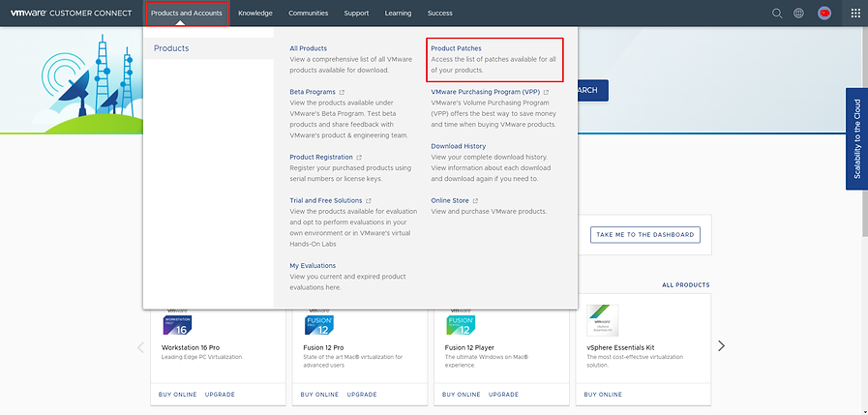868x415 pixels.
Task: Click external link icon beside Beta Programs
Action: click(x=343, y=92)
